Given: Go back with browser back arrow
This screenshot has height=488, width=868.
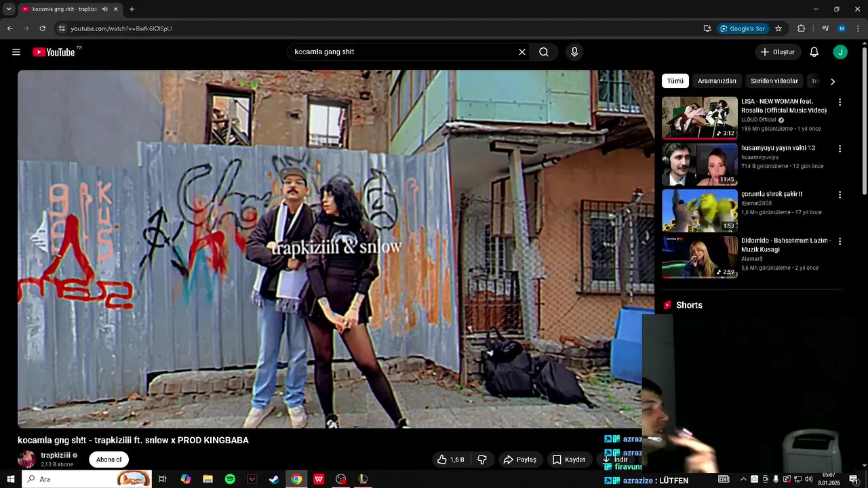Looking at the screenshot, I should 9,28.
